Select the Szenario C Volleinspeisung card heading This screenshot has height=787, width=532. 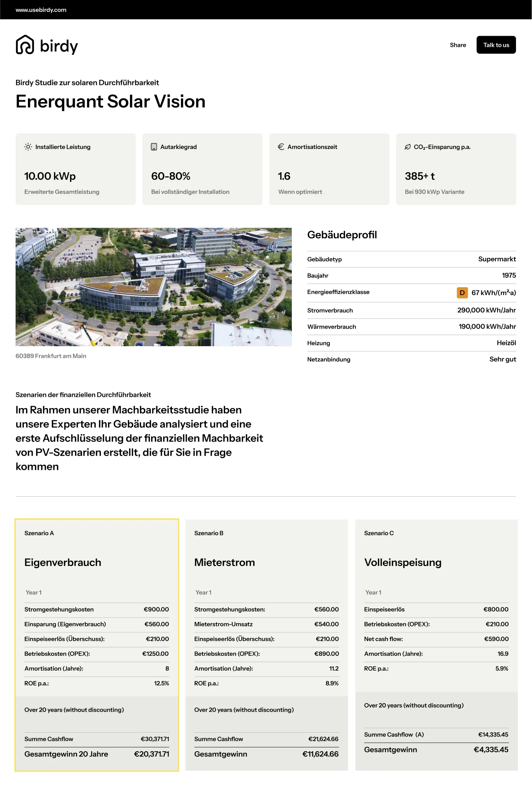[x=403, y=562]
